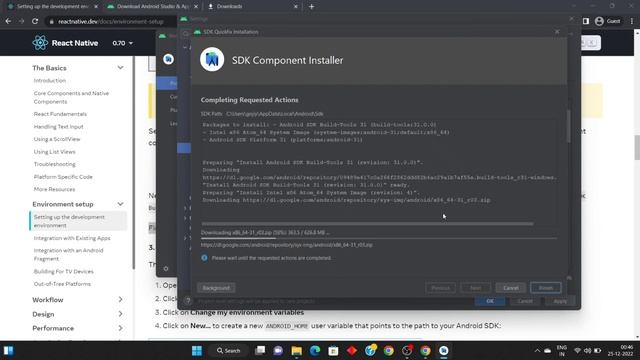Click the Background button in installer
This screenshot has height=360, width=640.
coord(216,288)
